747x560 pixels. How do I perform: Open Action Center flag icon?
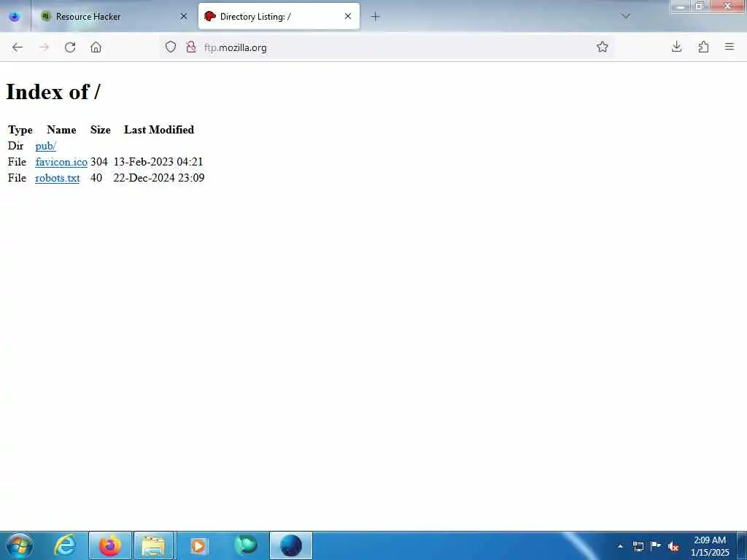pos(656,545)
